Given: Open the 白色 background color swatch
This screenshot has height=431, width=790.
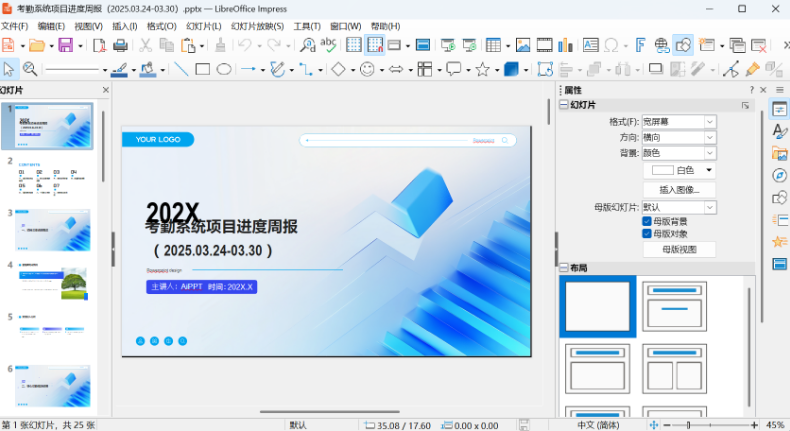Looking at the screenshot, I should [x=679, y=170].
